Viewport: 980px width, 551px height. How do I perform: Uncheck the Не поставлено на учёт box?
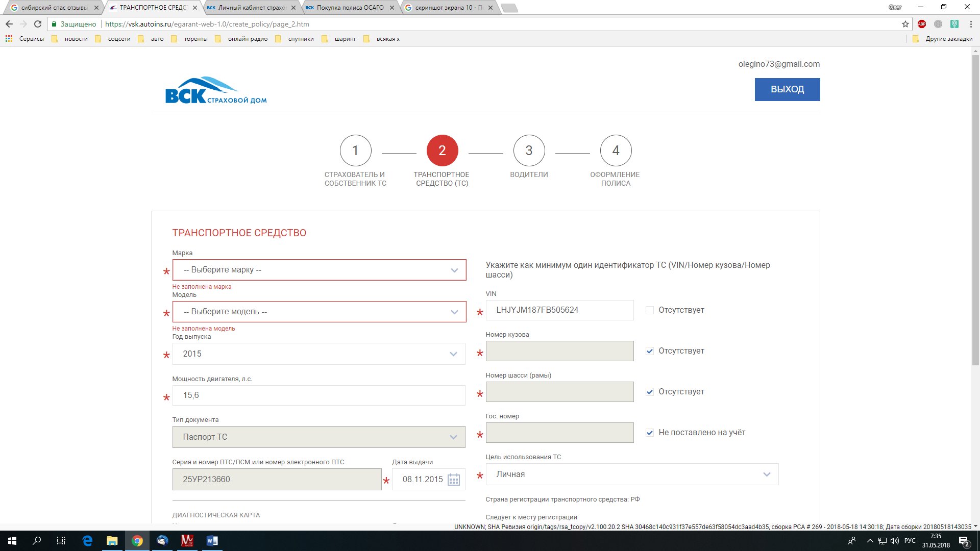(x=649, y=433)
